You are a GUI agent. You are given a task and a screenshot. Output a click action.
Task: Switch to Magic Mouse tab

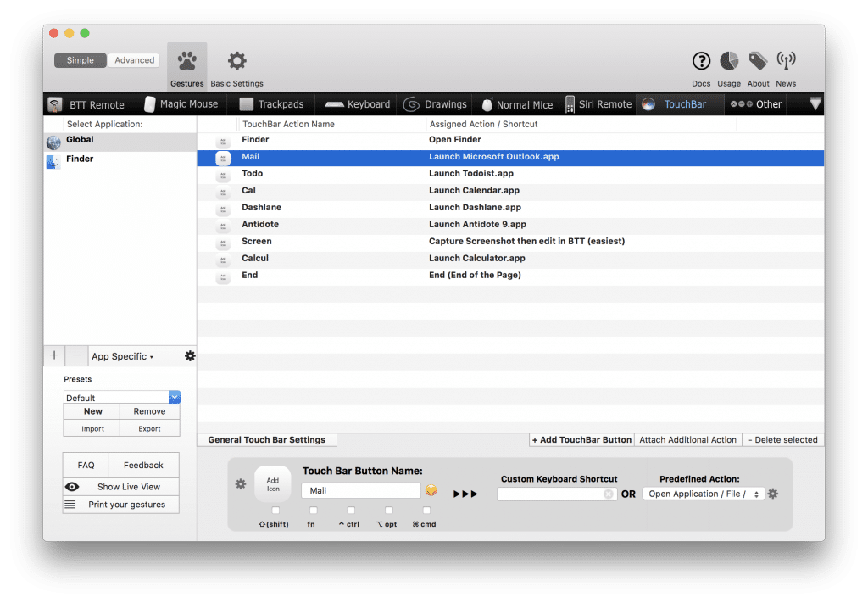tap(181, 104)
